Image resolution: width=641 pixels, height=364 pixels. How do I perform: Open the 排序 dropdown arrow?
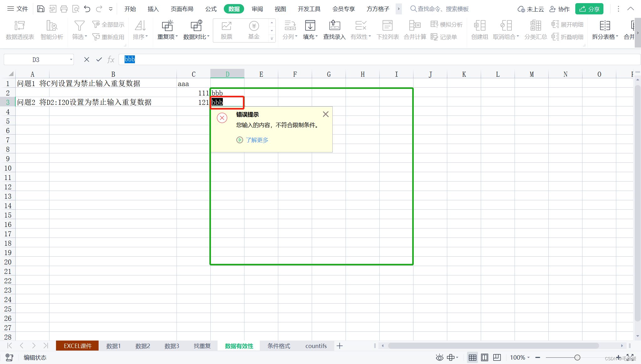(147, 37)
